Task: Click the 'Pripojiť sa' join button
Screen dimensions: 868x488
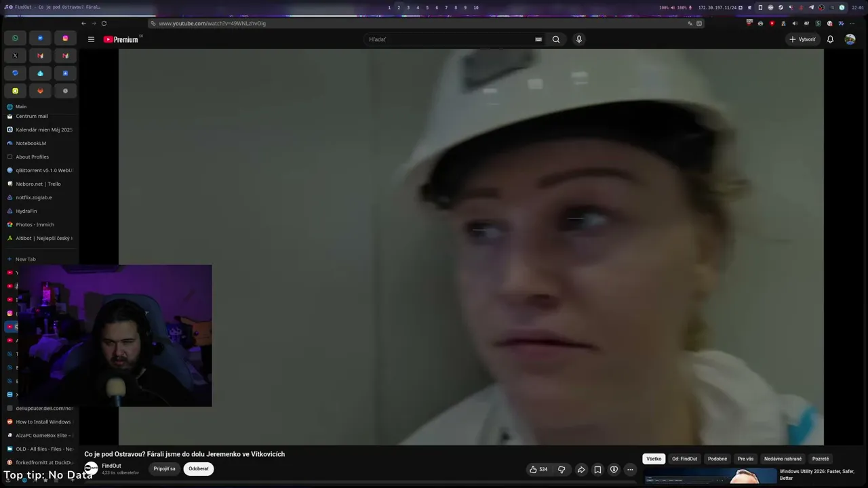Action: point(164,468)
